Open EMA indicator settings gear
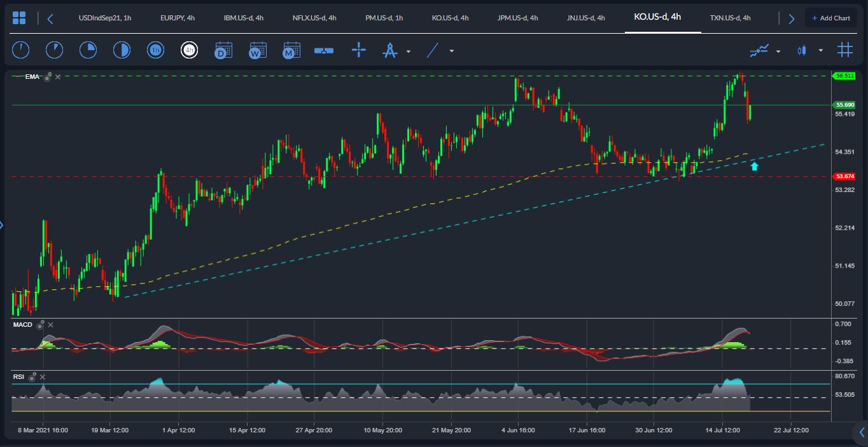Image resolution: width=868 pixels, height=447 pixels. click(48, 77)
